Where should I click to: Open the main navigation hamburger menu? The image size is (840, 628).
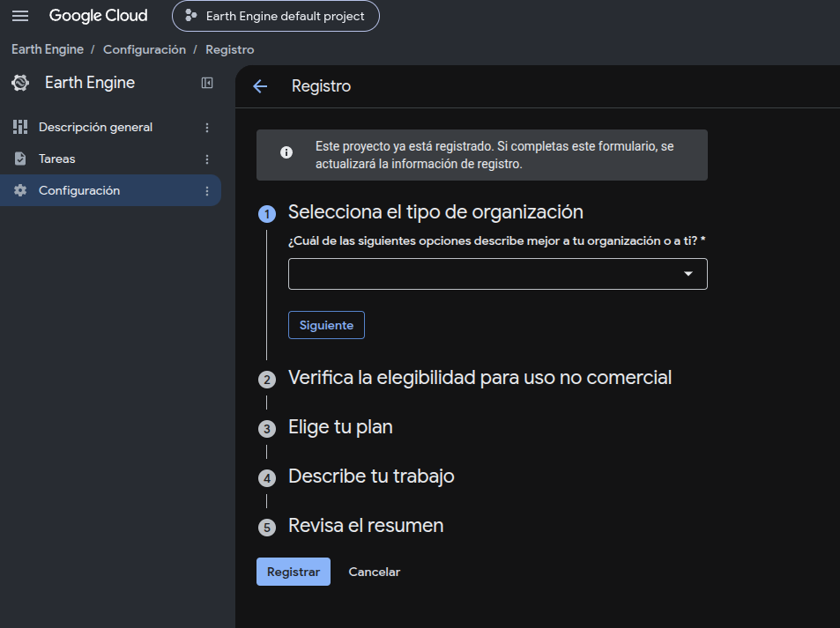coord(20,16)
